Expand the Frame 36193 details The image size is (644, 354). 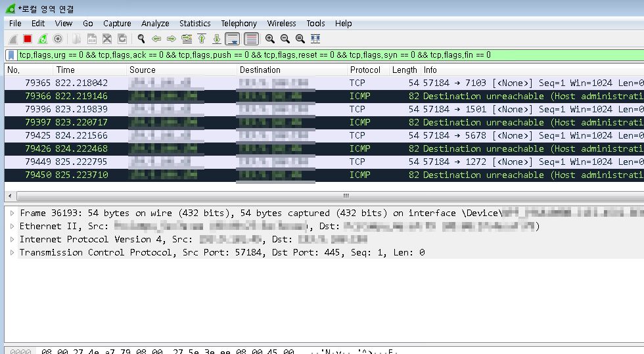tap(12, 213)
